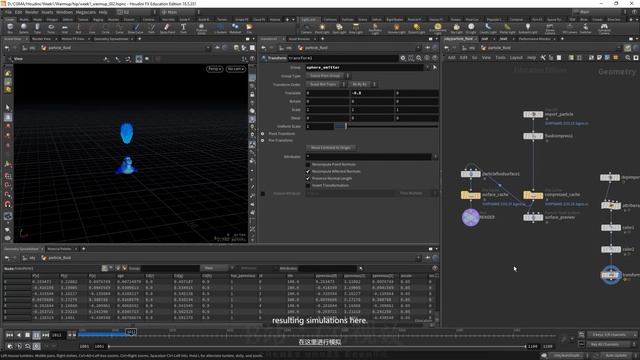Image resolution: width=640 pixels, height=360 pixels.
Task: Toggle Recompute Point Normals checkbox
Action: click(308, 164)
